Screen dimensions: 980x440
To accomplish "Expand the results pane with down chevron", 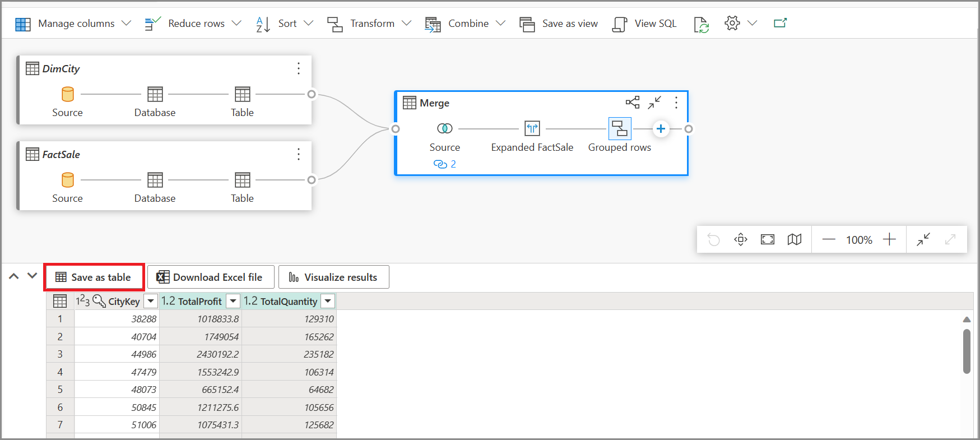I will point(32,276).
